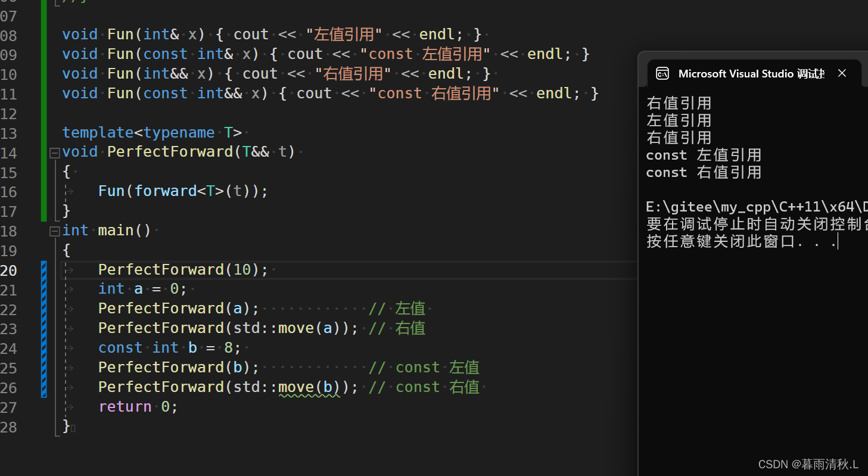The width and height of the screenshot is (868, 476).
Task: Click 'int main()' function signature
Action: (x=107, y=231)
